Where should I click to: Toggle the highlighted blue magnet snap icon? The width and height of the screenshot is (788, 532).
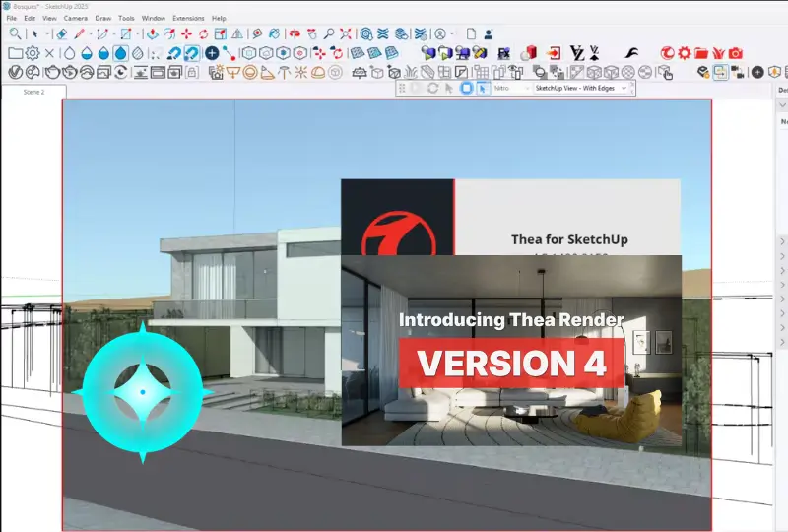point(191,53)
